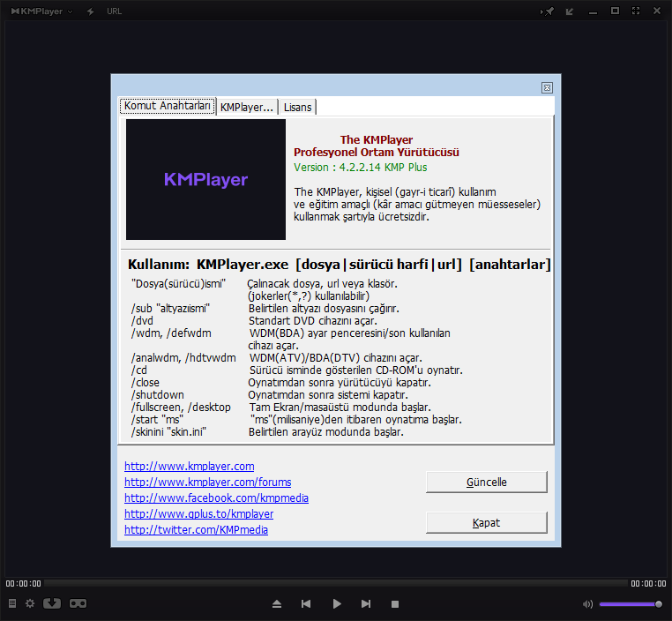The width and height of the screenshot is (672, 621).
Task: Click the compact mode arrow icon
Action: pyautogui.click(x=570, y=11)
